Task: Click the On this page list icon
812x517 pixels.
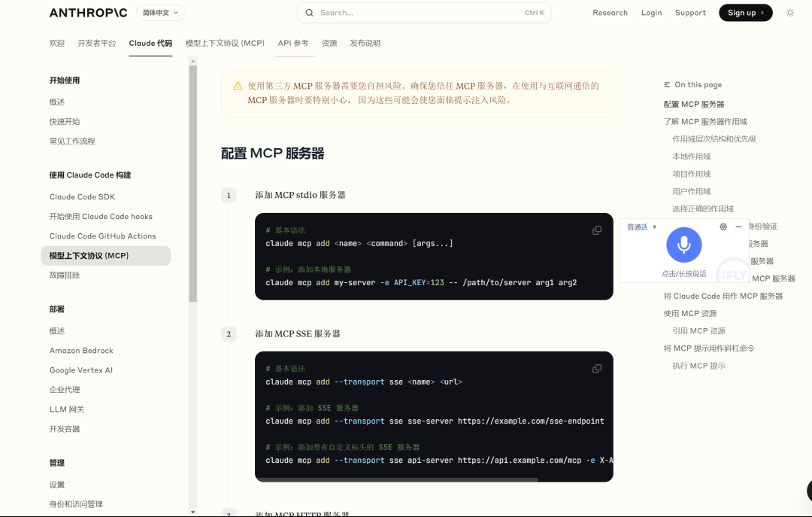Action: (667, 84)
